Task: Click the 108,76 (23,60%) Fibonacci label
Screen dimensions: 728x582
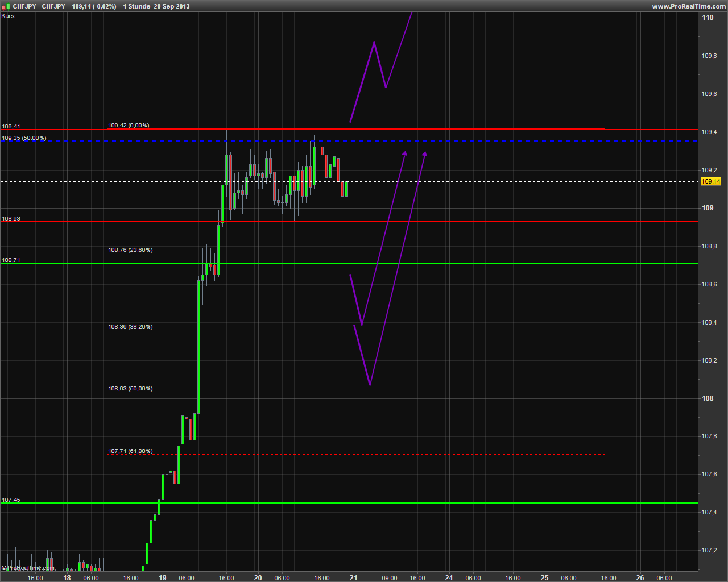Action: click(130, 250)
